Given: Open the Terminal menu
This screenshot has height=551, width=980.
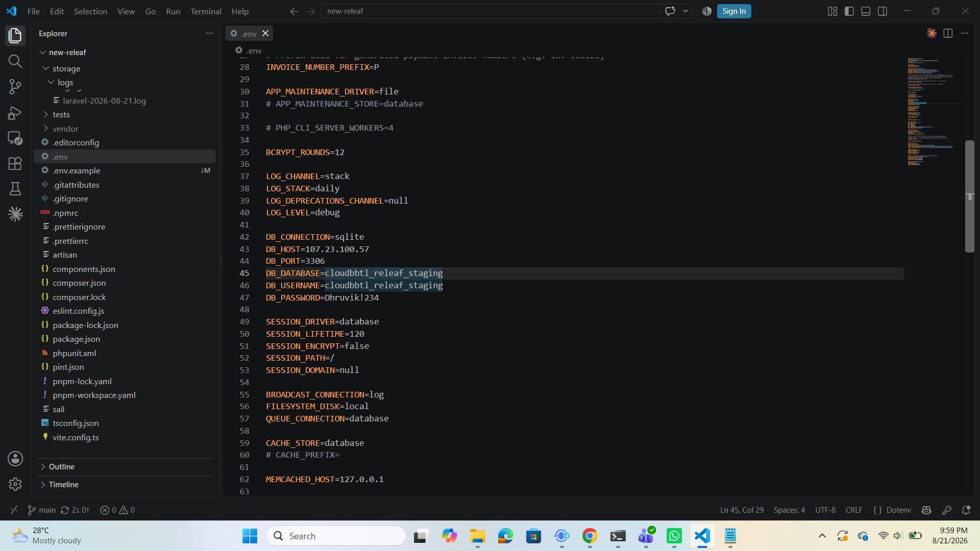Looking at the screenshot, I should click(206, 11).
